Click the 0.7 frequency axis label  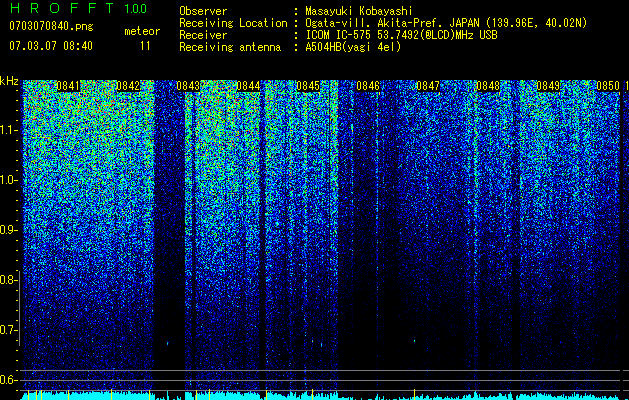(7, 330)
